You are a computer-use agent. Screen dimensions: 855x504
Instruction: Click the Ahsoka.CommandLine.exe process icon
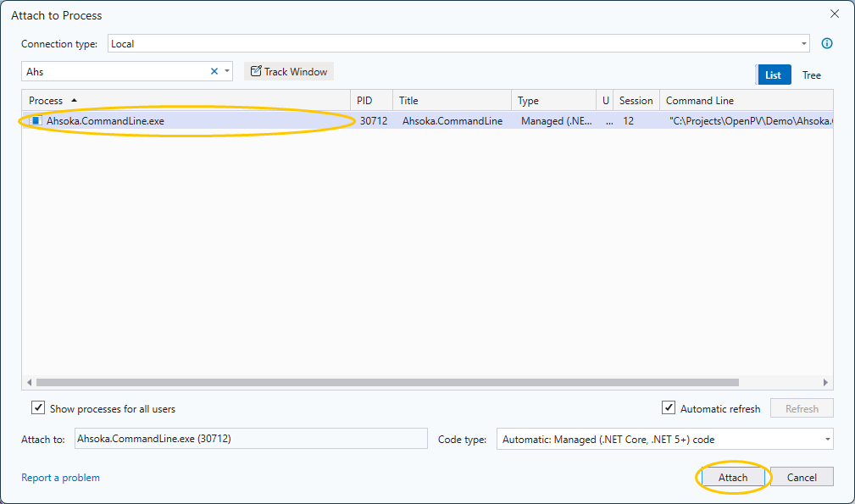[x=36, y=121]
